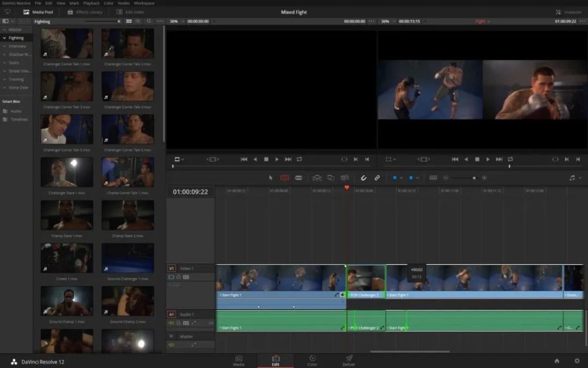
Task: Select the arrow Selection mode tool
Action: 270,178
